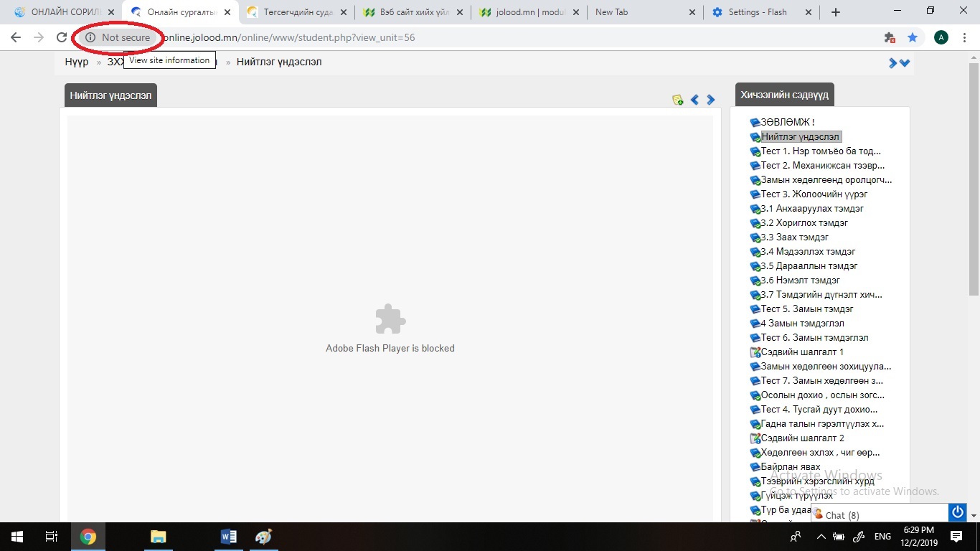The width and height of the screenshot is (980, 551).
Task: Click the add note icon above lesson
Action: [x=677, y=100]
